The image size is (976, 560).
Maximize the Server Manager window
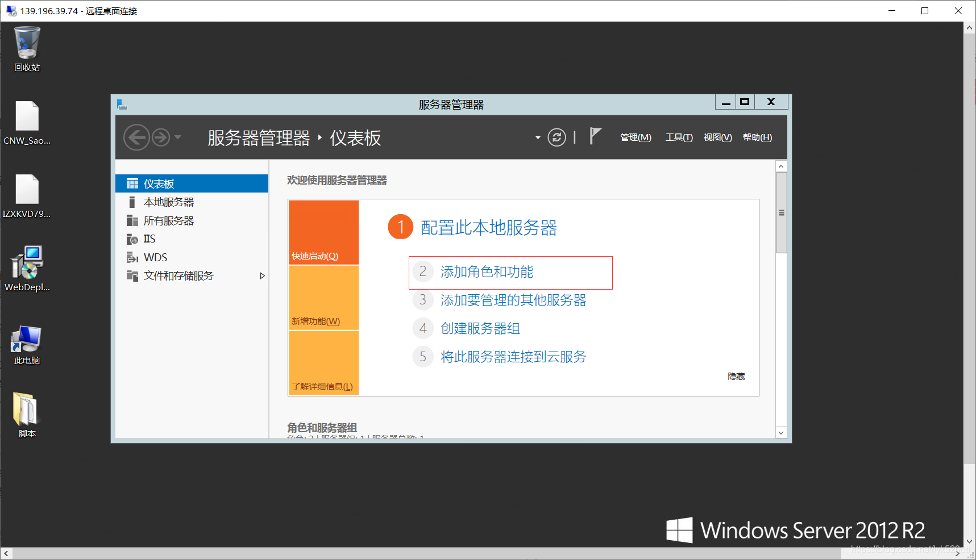point(745,102)
